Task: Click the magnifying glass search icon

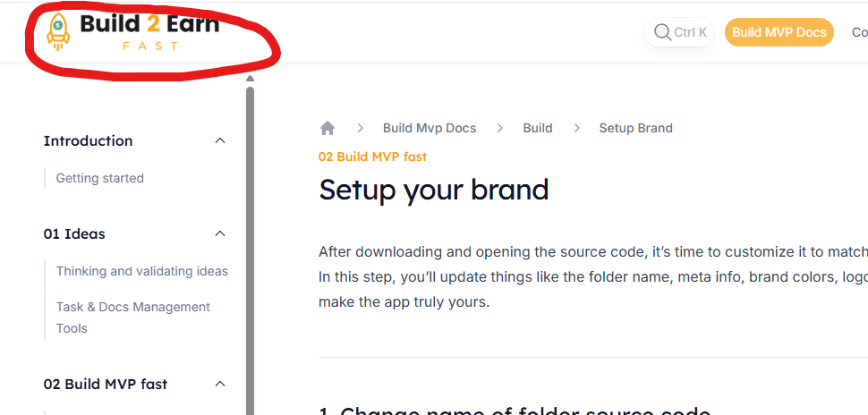Action: 662,32
